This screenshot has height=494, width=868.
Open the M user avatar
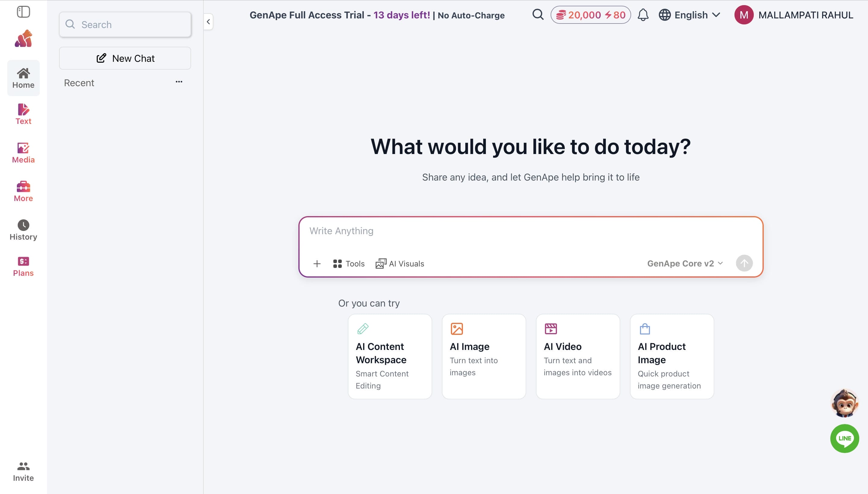[744, 15]
